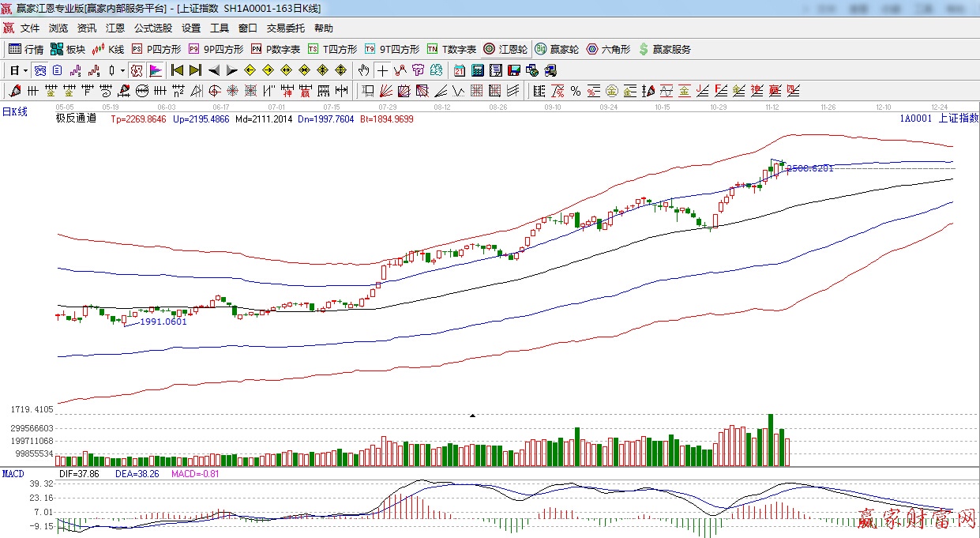Click the 六角形 hexagon chart button
The width and height of the screenshot is (980, 538).
tap(608, 49)
